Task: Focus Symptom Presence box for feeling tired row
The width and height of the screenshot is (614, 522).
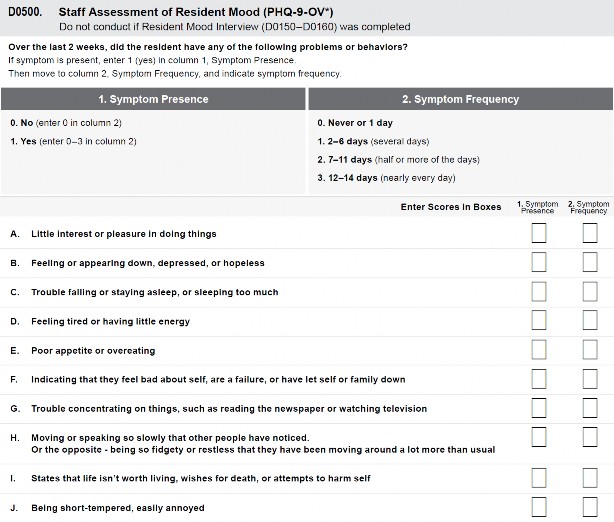Action: 539,320
